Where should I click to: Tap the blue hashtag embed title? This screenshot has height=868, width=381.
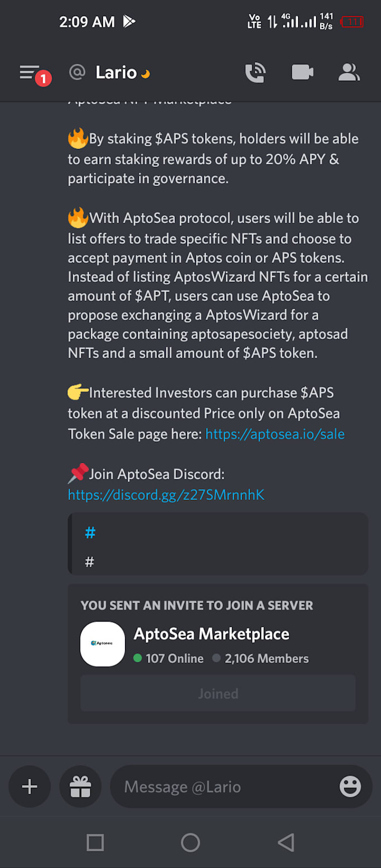(x=90, y=533)
